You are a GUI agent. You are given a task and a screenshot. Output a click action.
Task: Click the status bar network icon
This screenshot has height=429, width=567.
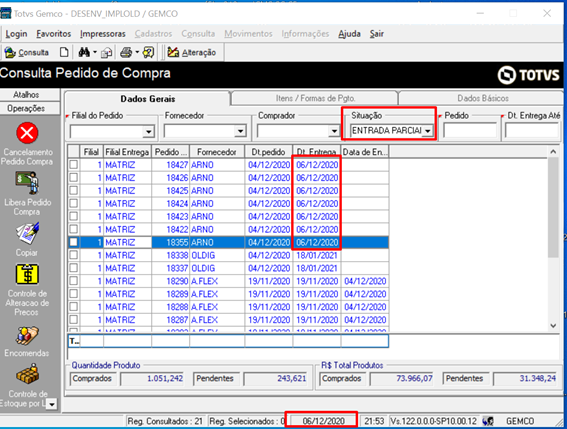tap(488, 421)
